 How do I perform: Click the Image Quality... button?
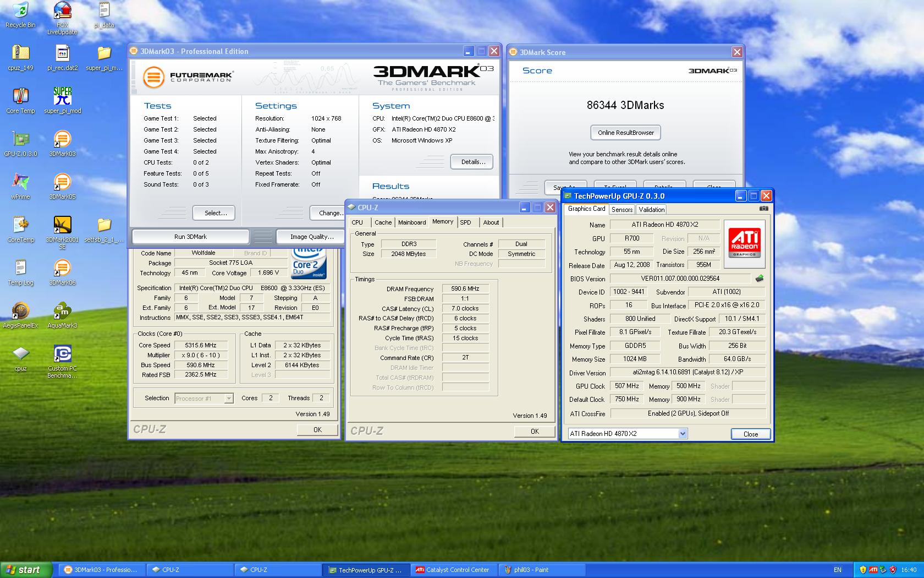pos(312,237)
